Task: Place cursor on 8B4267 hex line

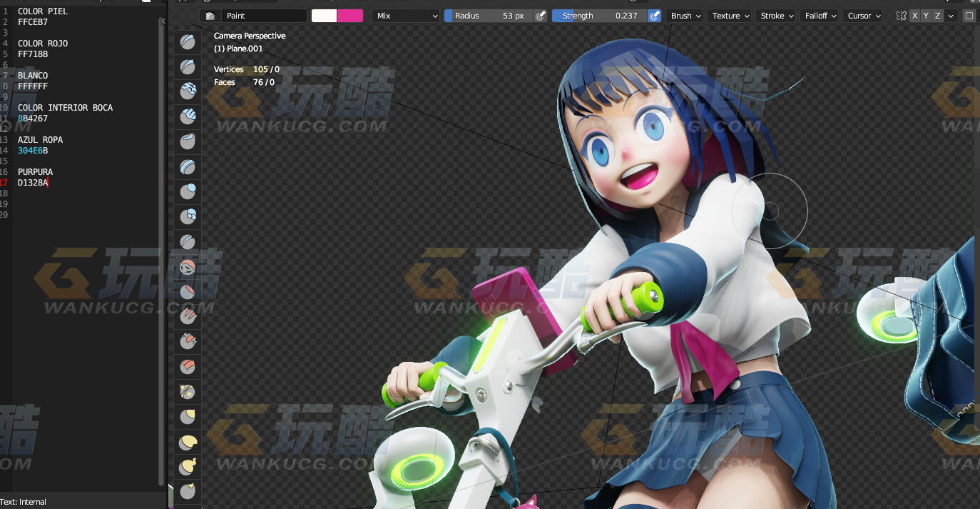Action: pyautogui.click(x=33, y=119)
